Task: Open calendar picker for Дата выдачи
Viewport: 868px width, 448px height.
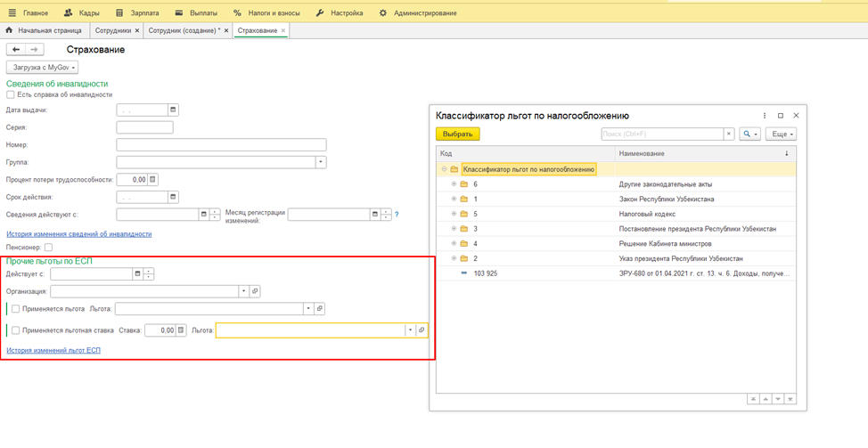Action: point(173,110)
